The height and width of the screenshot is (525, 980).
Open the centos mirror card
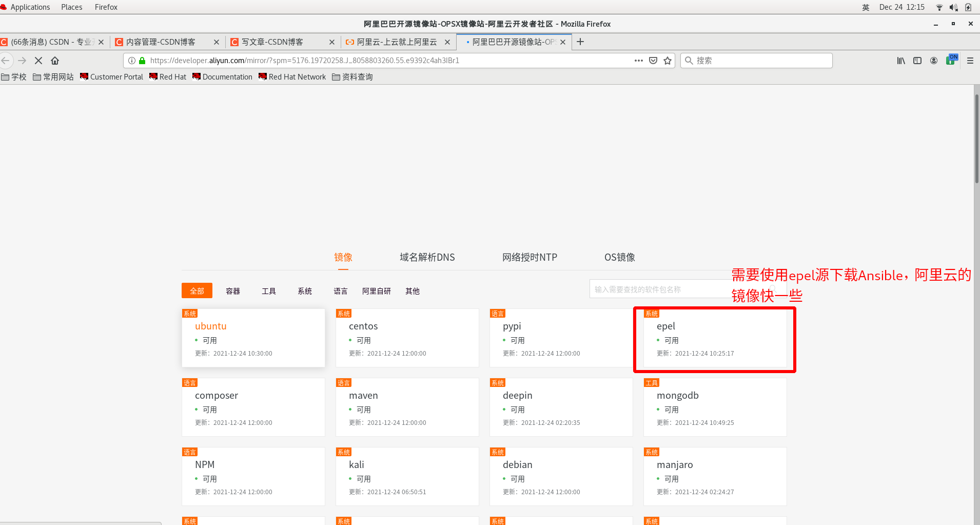407,338
